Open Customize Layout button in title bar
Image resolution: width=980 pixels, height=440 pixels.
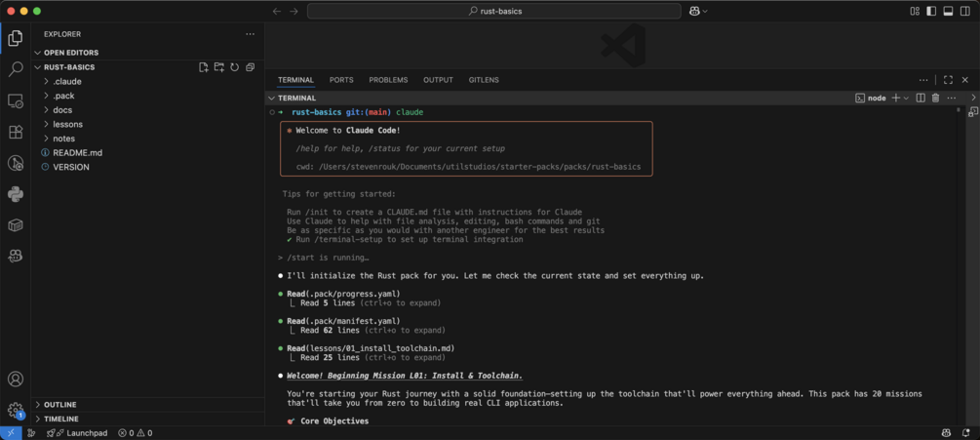[915, 12]
